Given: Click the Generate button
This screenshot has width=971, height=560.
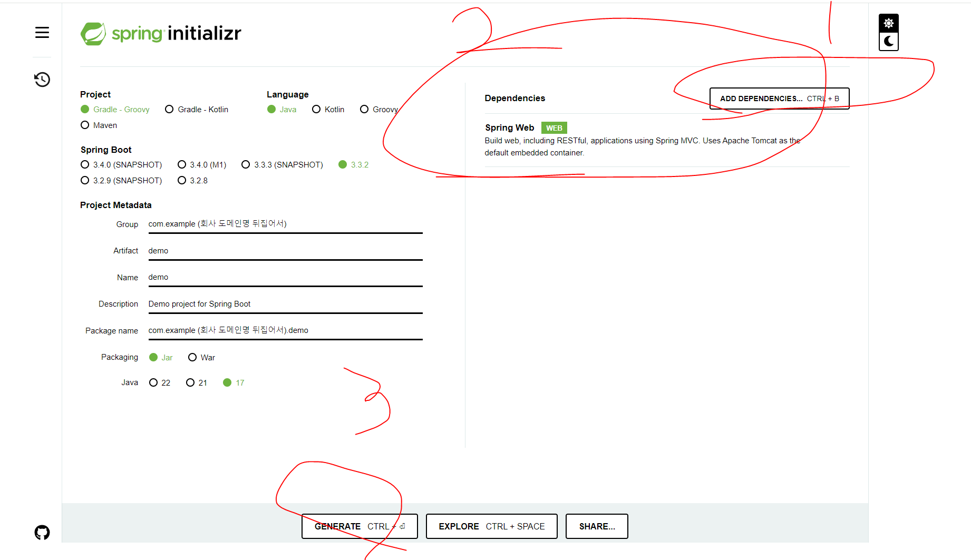Looking at the screenshot, I should point(360,526).
